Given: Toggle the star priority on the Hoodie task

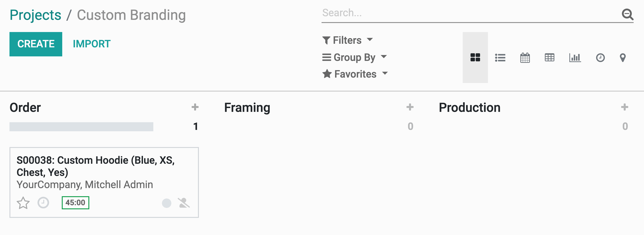Looking at the screenshot, I should [23, 203].
